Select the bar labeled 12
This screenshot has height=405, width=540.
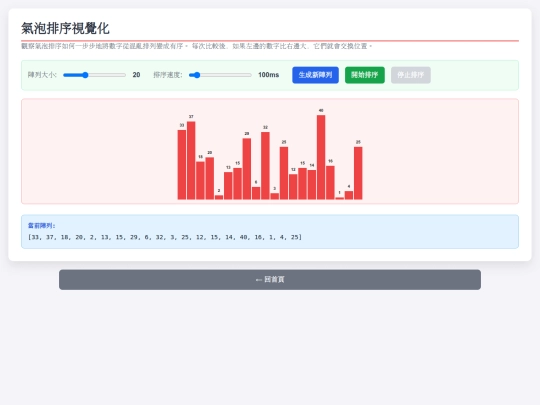click(293, 187)
